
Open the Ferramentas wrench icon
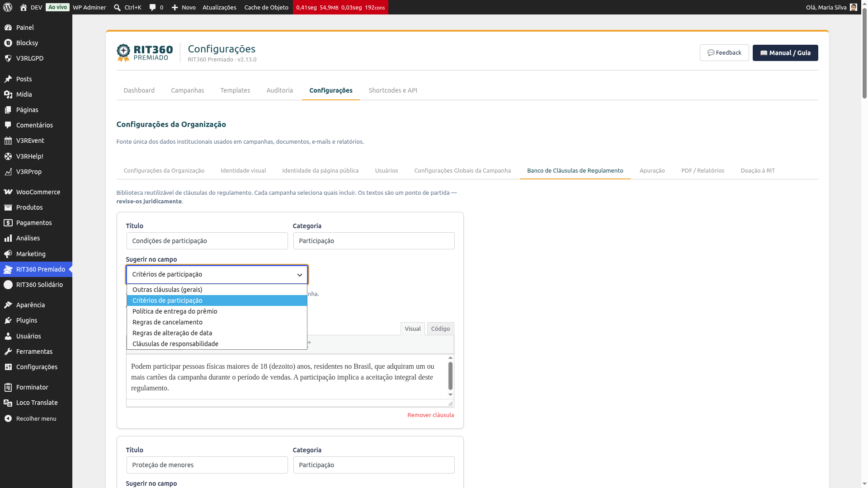[8, 352]
